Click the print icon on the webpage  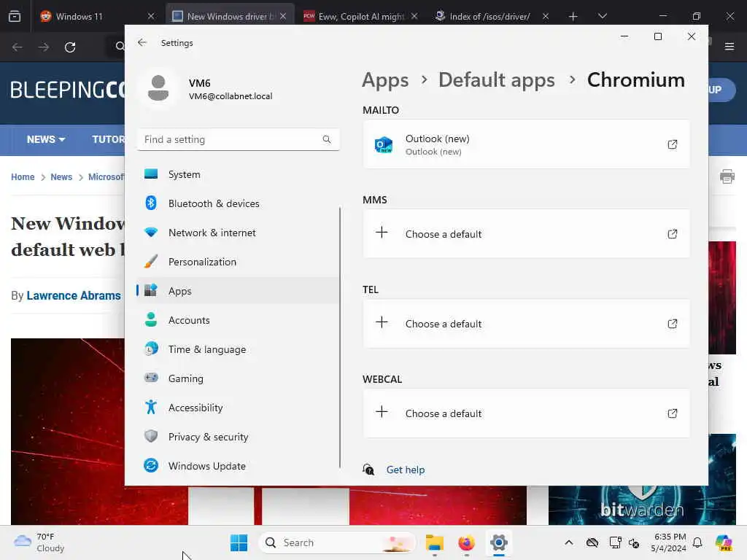[727, 176]
